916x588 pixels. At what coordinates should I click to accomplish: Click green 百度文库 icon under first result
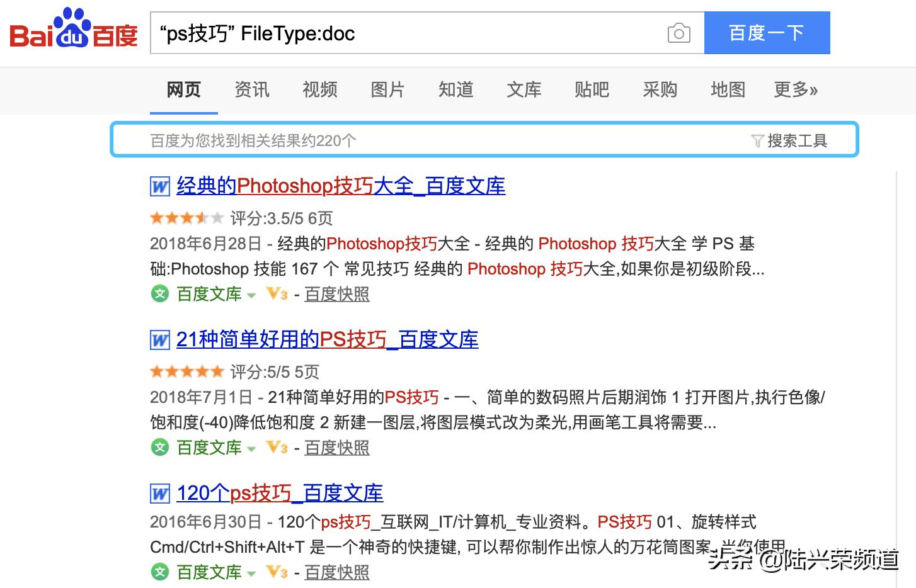click(x=161, y=293)
